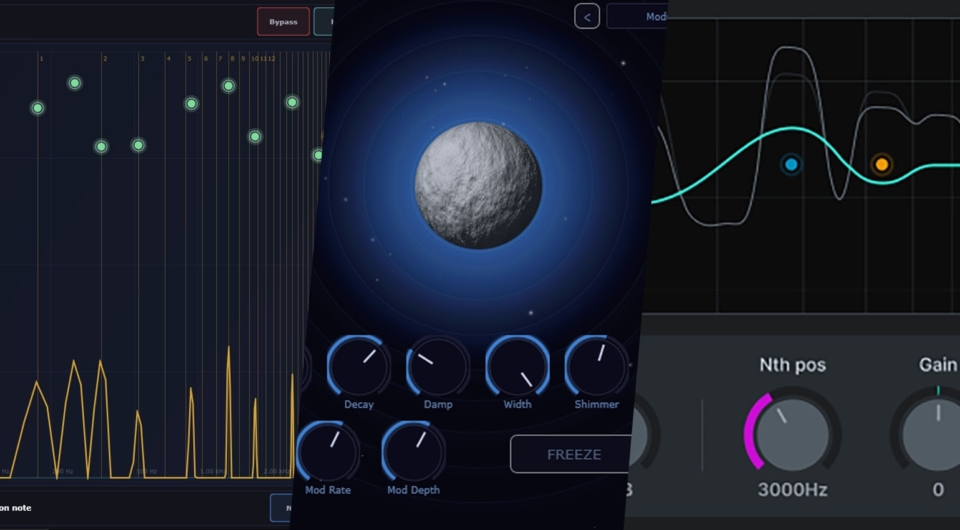960x530 pixels.
Task: Select the green node on harmonic line 1
Action: click(37, 108)
